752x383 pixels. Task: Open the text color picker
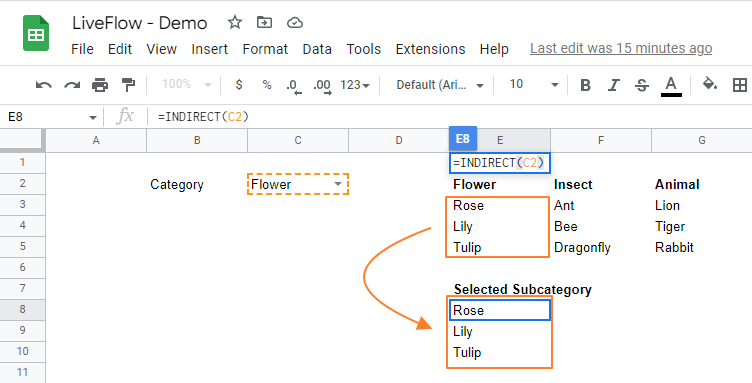pyautogui.click(x=671, y=86)
